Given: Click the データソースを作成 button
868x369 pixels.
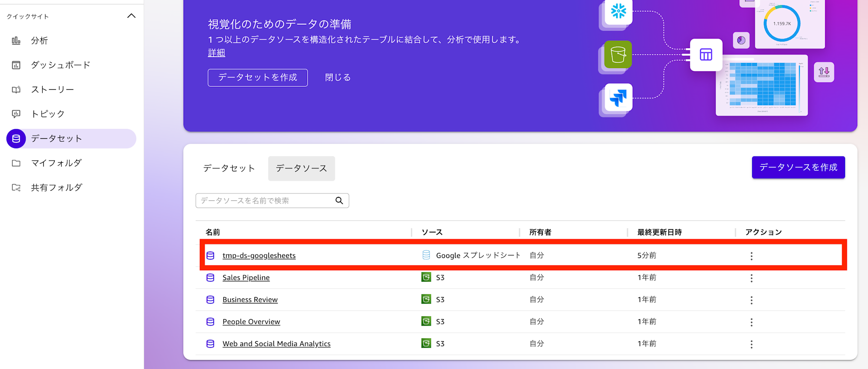Looking at the screenshot, I should 798,167.
